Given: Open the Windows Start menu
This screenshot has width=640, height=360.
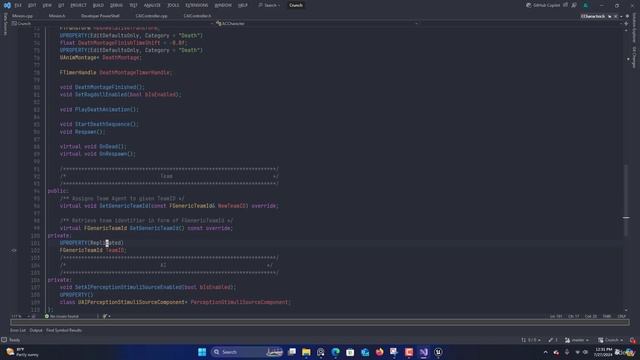Looking at the screenshot, I should (202, 352).
